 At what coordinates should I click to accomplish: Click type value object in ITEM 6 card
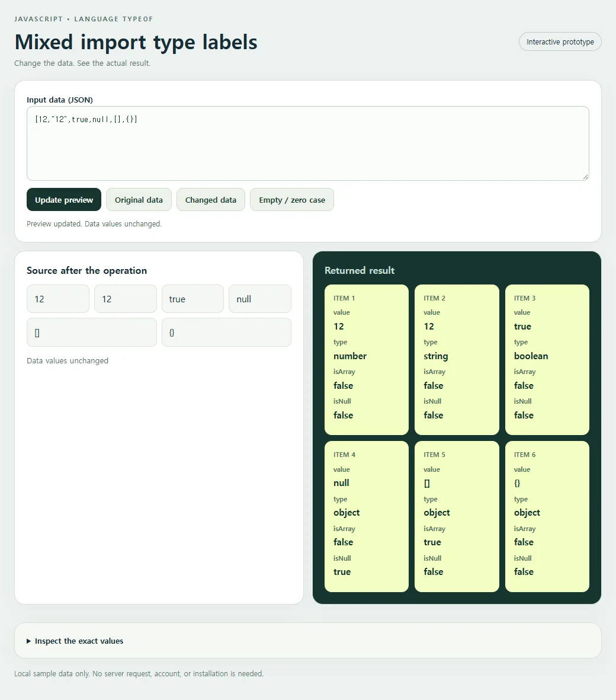[527, 513]
